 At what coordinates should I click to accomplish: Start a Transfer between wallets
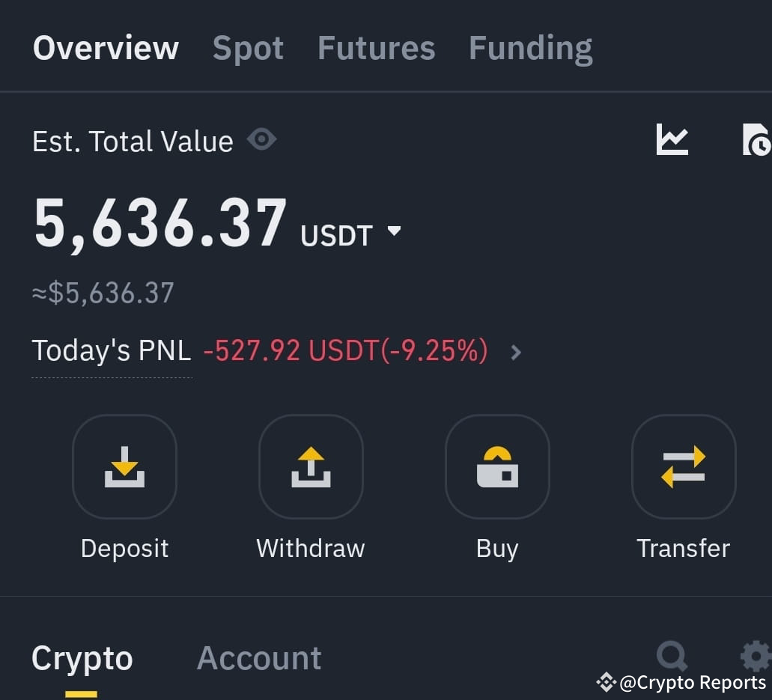pos(683,466)
